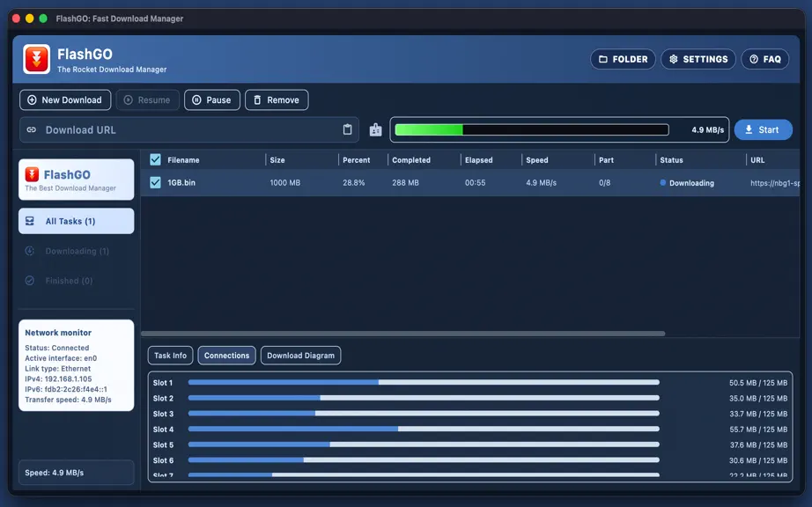Screen dimensions: 812x507
Task: Open the FOLDER button
Action: [x=623, y=59]
